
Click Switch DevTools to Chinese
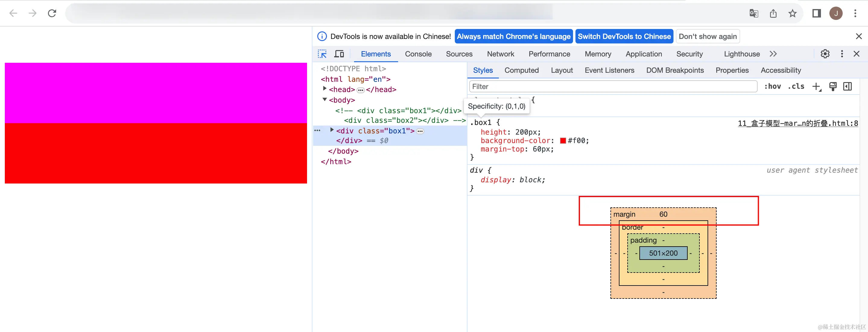(624, 37)
